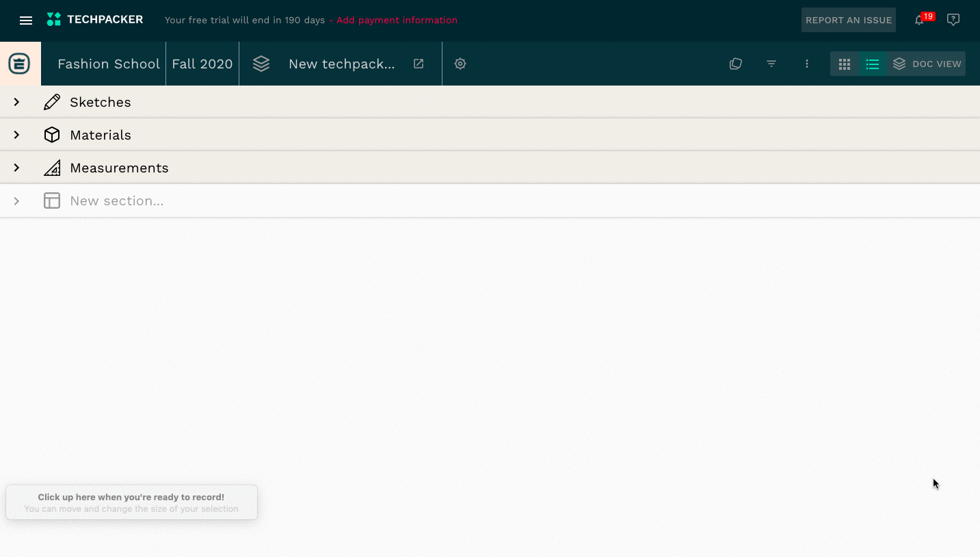
Task: Click the New section layout icon
Action: click(52, 200)
